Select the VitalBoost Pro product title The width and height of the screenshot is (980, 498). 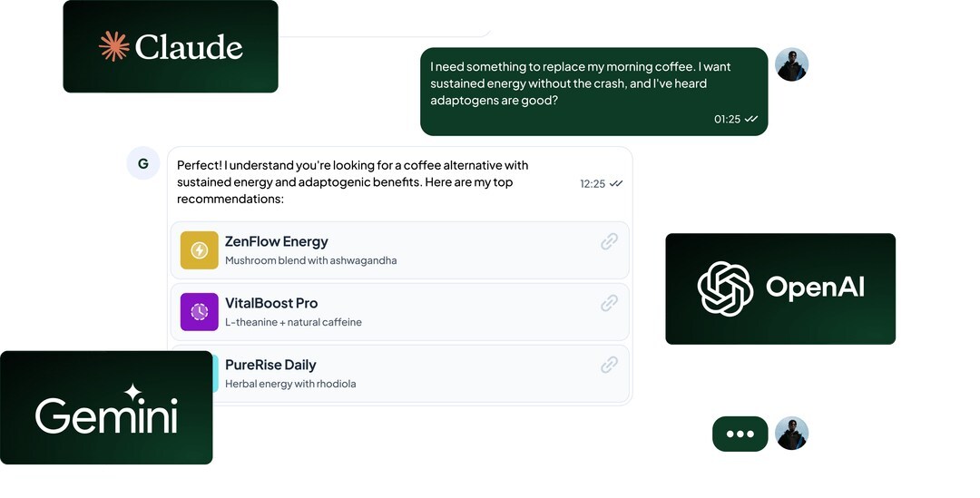tap(271, 303)
